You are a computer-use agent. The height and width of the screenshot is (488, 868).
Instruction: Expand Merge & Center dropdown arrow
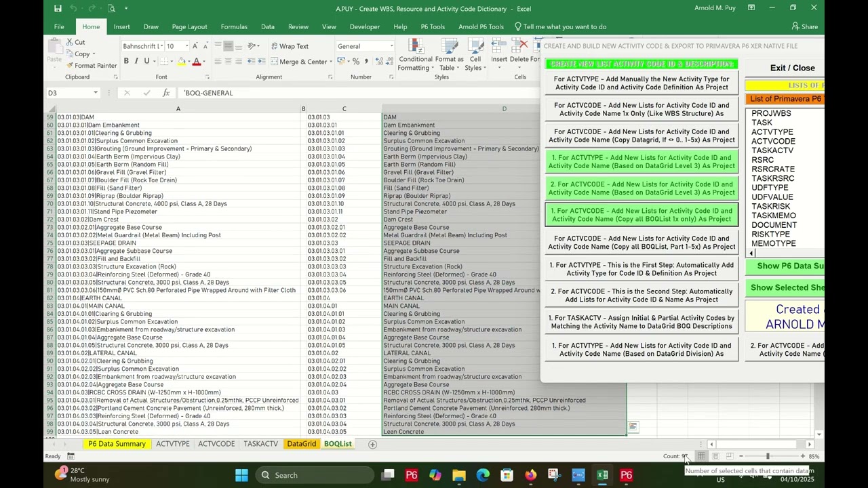pos(331,62)
